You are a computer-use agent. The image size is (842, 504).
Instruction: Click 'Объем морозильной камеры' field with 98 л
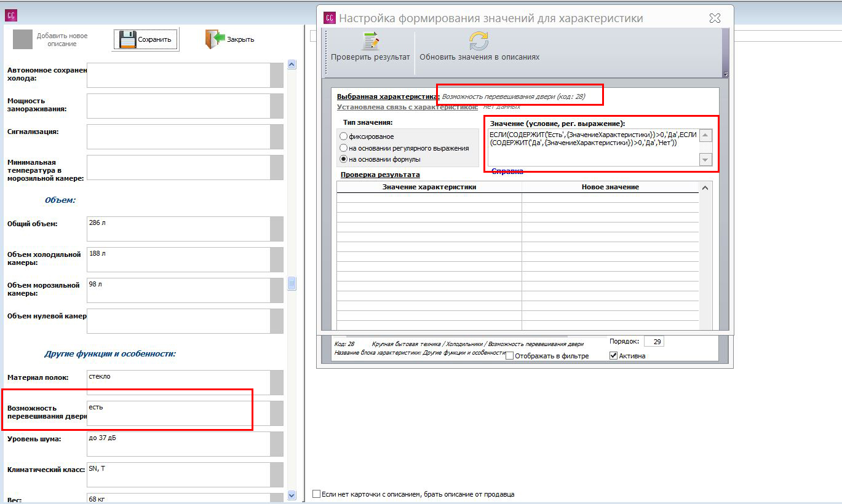click(178, 290)
